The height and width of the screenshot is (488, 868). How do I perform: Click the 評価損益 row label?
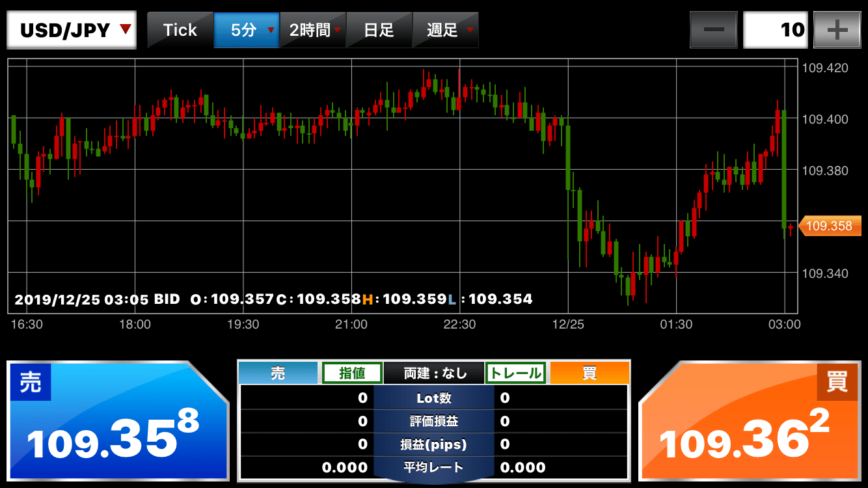[x=434, y=421]
